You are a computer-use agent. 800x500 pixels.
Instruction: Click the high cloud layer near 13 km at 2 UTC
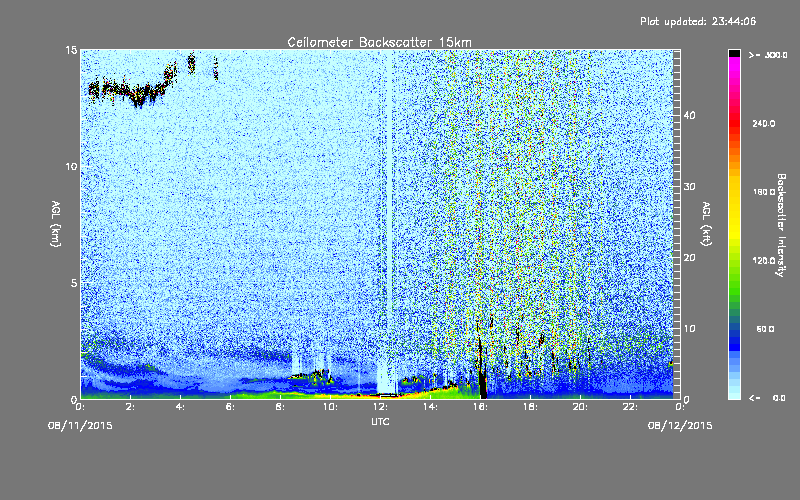coord(131,89)
